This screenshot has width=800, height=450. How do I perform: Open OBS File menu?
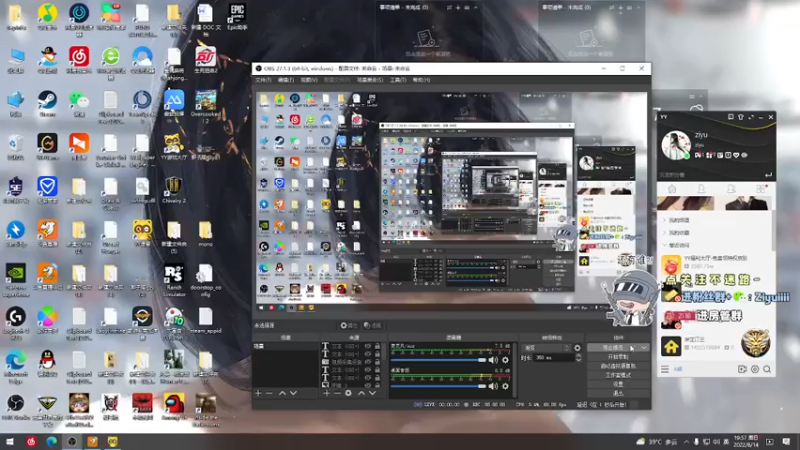(263, 80)
